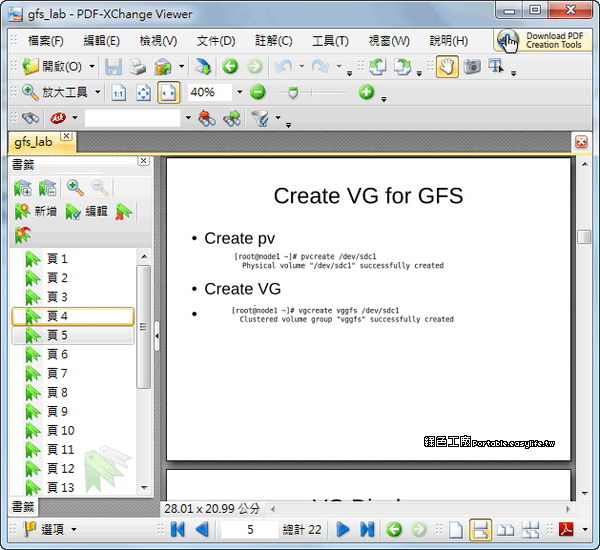Click green plus zoom in button

[366, 92]
